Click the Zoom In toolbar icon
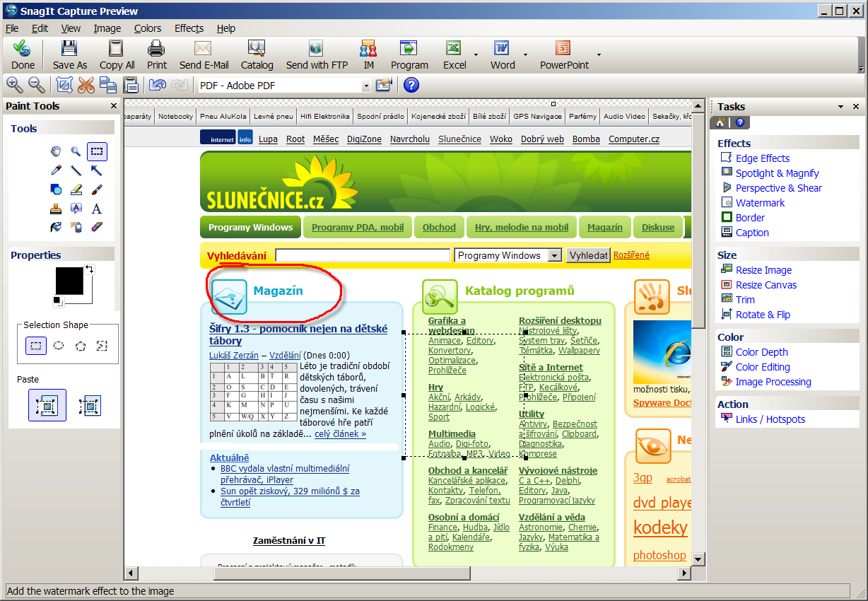Viewport: 868px width, 601px height. tap(14, 85)
